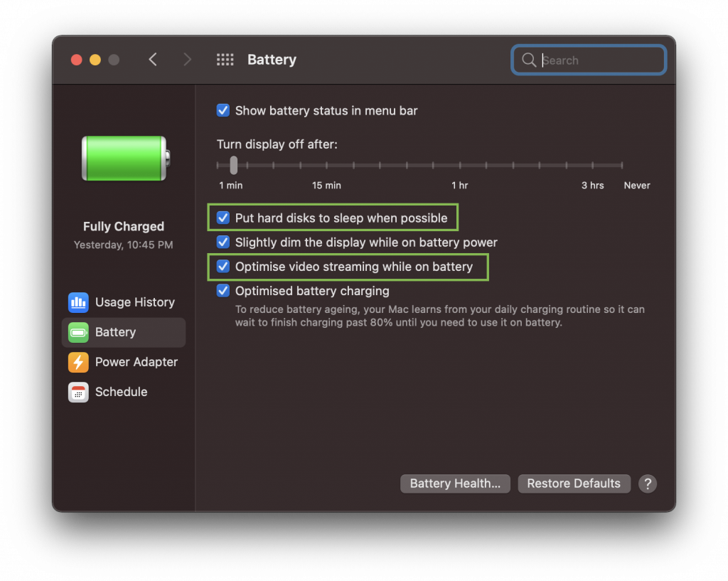
Task: Toggle Show battery status in menu bar
Action: click(x=223, y=110)
